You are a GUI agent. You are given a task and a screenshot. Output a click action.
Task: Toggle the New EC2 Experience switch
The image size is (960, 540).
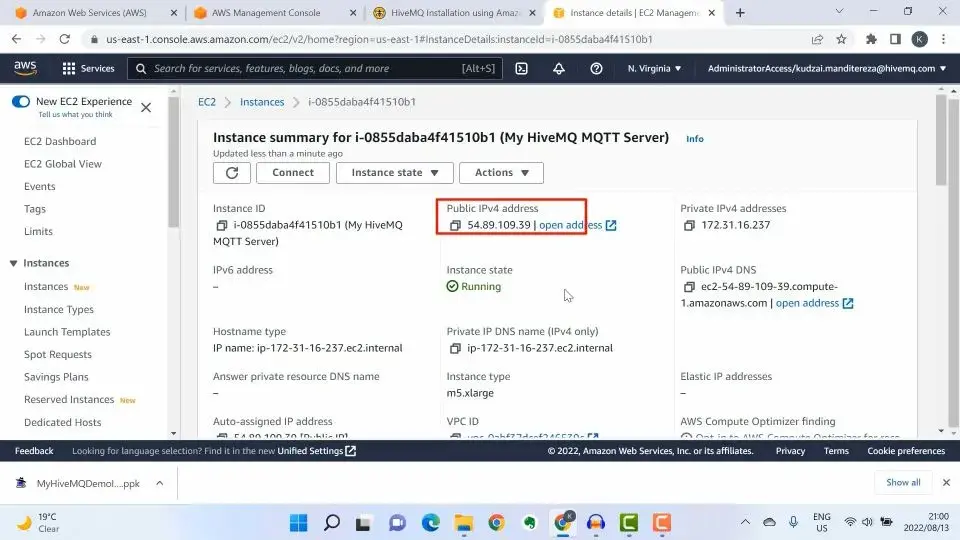pos(21,102)
